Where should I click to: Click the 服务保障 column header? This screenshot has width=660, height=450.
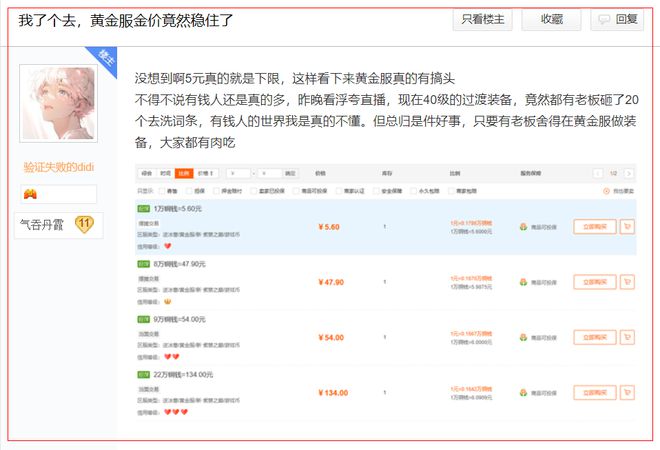[x=531, y=173]
